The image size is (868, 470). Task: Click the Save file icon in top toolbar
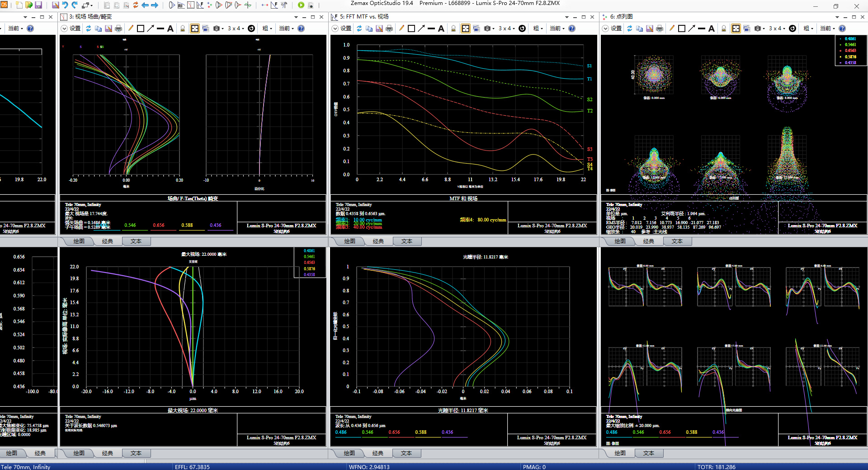(38, 5)
